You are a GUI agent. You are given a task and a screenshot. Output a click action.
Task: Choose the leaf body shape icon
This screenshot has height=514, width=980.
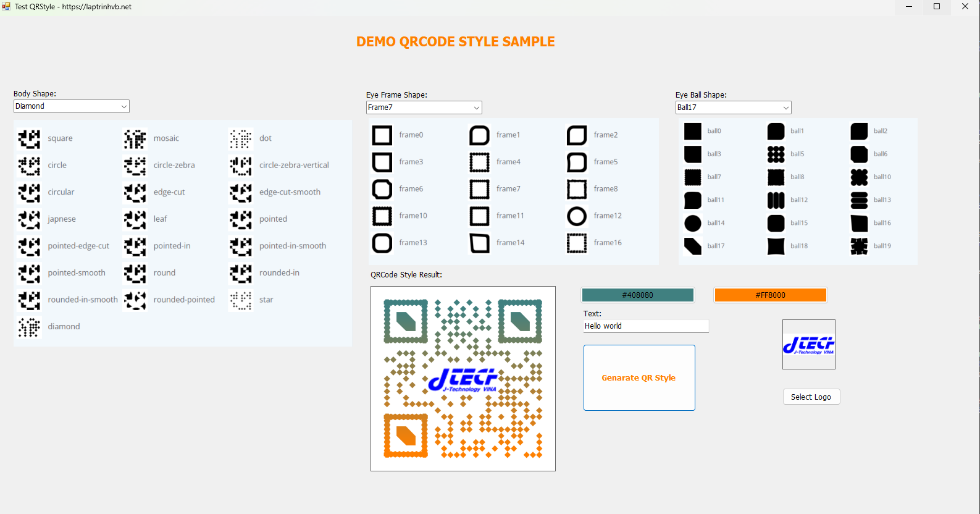click(x=135, y=219)
